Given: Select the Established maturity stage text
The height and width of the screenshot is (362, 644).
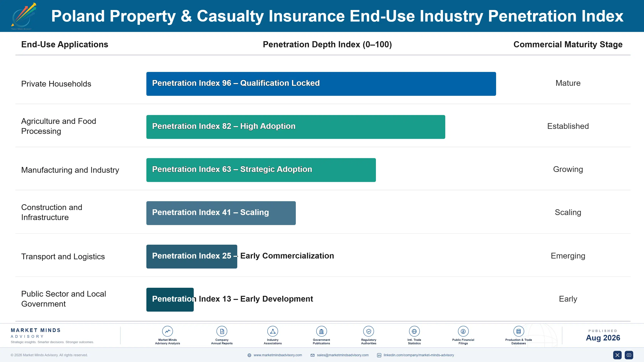Looking at the screenshot, I should click(568, 126).
